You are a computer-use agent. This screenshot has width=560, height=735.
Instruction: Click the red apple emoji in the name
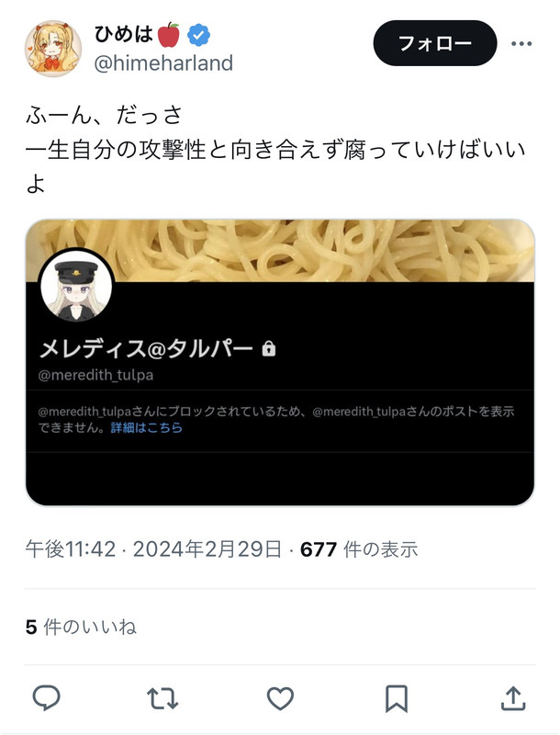click(x=169, y=35)
